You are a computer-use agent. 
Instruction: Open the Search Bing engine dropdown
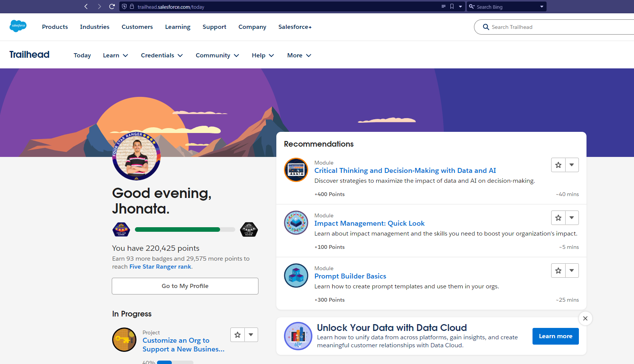point(541,6)
